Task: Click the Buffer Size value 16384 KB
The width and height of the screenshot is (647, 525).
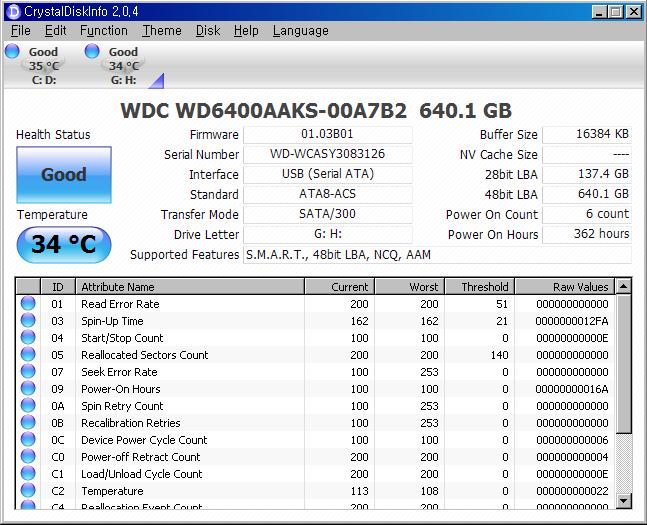Action: click(x=587, y=135)
